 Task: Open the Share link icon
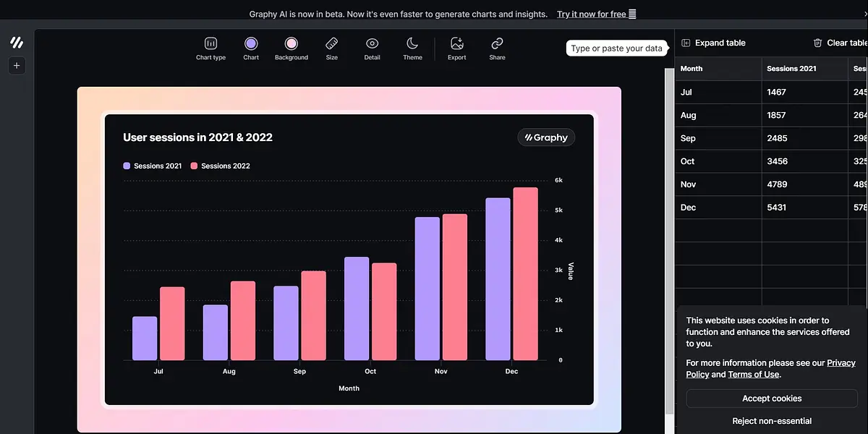coord(497,48)
